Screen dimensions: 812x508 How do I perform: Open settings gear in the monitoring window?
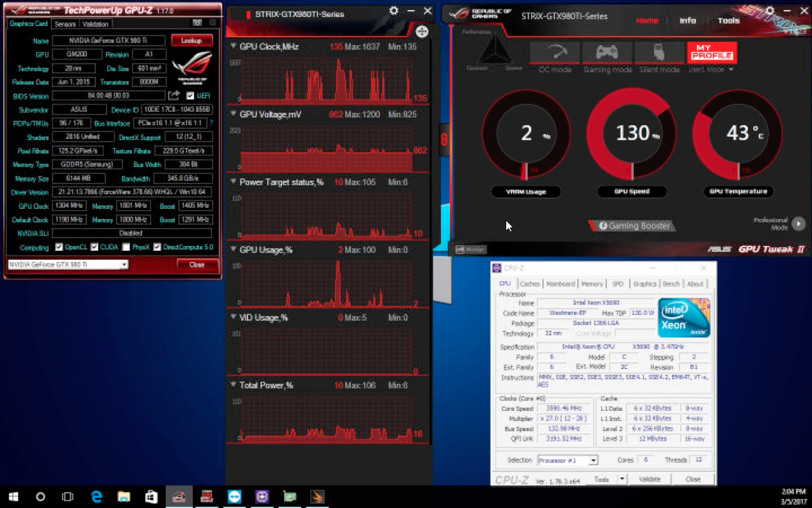pos(394,11)
